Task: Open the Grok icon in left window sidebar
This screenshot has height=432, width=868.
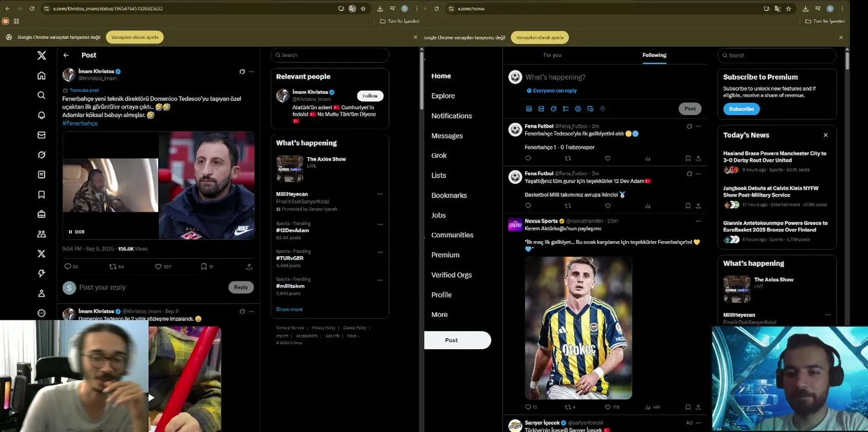Action: coord(41,155)
